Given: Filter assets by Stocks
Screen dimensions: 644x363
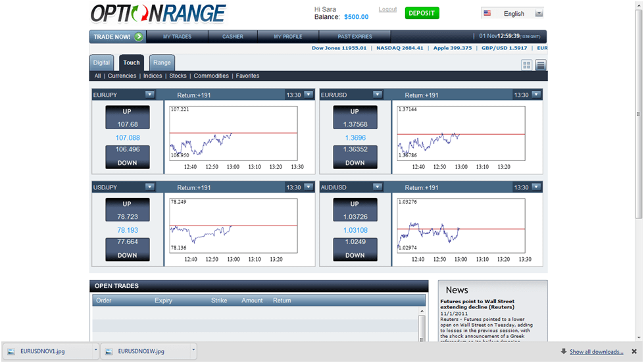Looking at the screenshot, I should point(178,76).
